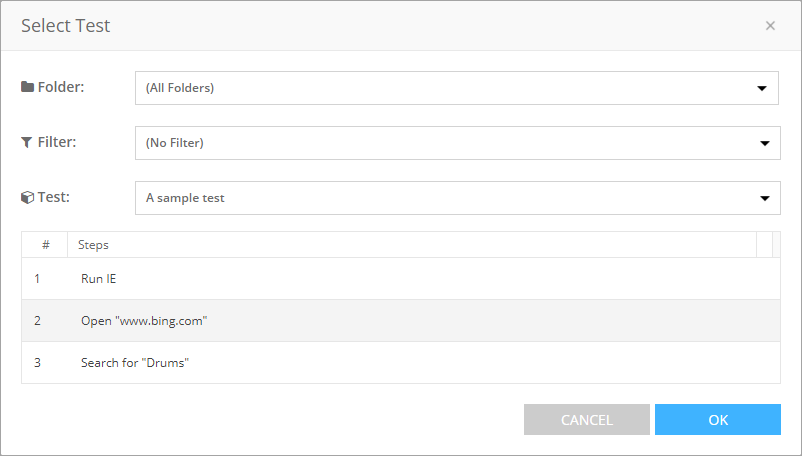Click the narrow empty column header beside Steps
The width and height of the screenshot is (802, 456).
pos(765,245)
